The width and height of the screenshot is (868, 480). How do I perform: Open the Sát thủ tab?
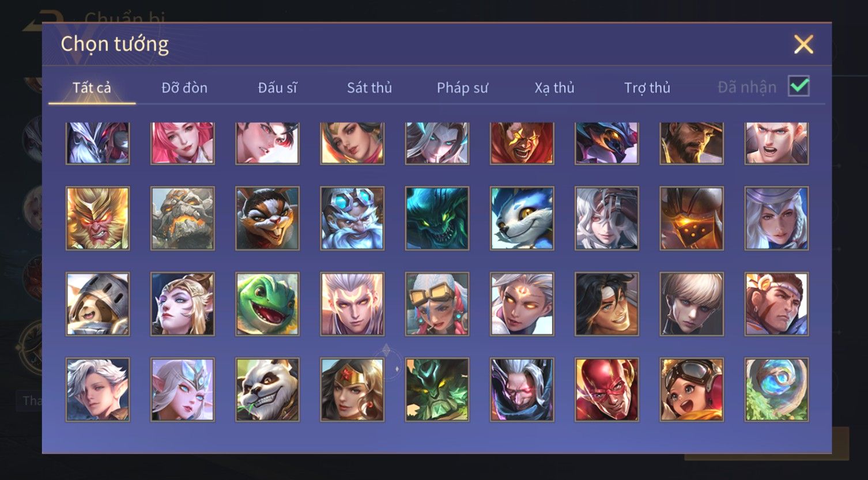[369, 88]
